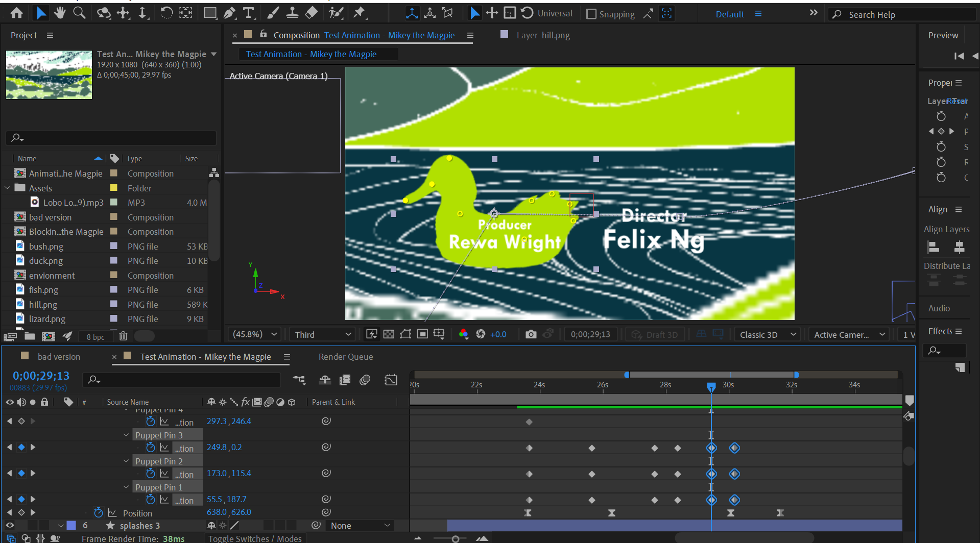Select the Pen tool

(x=230, y=13)
